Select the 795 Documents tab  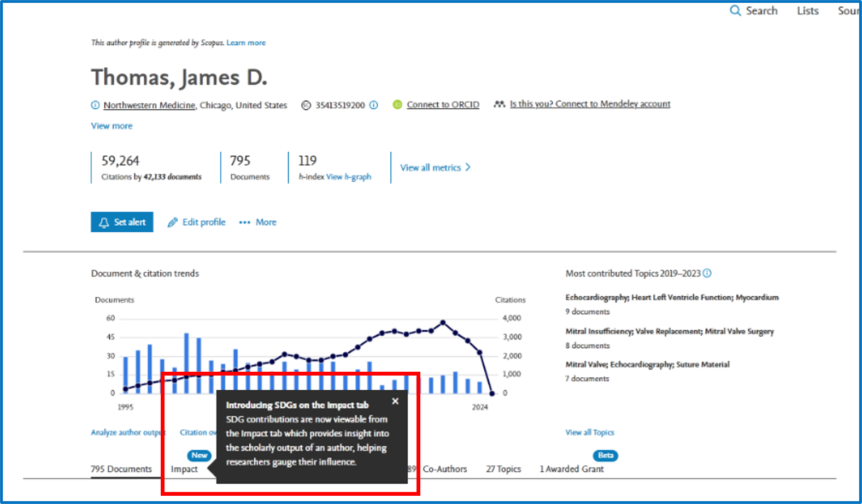tap(121, 469)
